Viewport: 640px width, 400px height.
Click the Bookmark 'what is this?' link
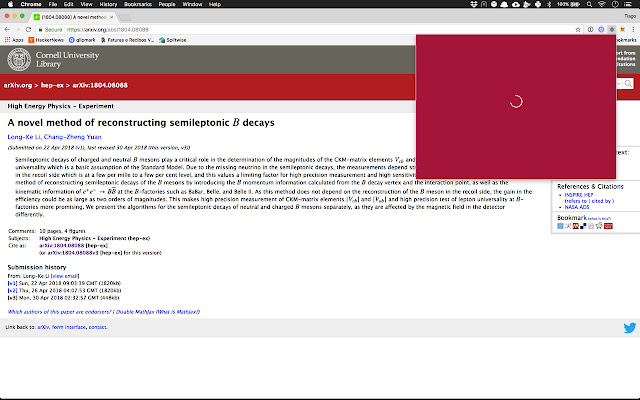point(599,219)
